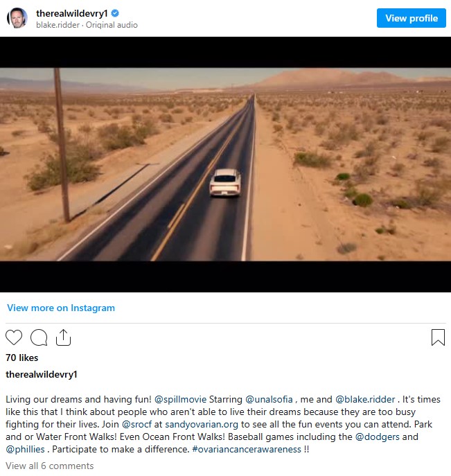The height and width of the screenshot is (476, 451).
Task: Open the @unalsofia mention
Action: point(269,399)
